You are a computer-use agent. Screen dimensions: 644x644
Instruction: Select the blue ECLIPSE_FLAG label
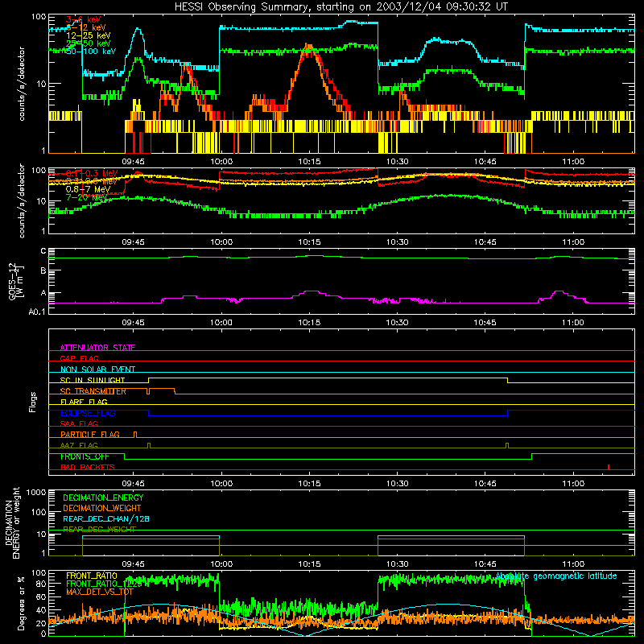coord(88,413)
